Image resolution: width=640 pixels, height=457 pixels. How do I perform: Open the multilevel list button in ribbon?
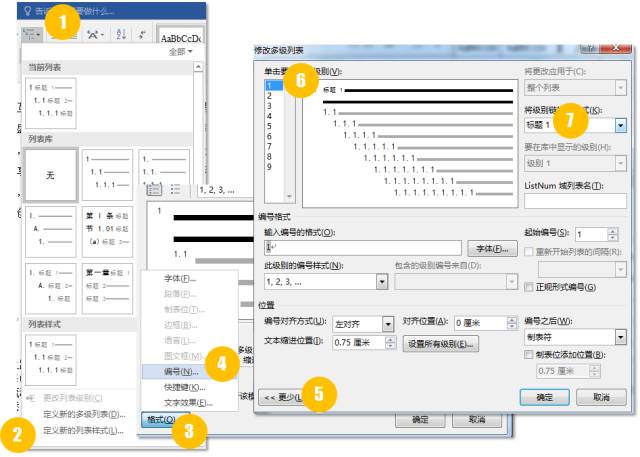(32, 34)
